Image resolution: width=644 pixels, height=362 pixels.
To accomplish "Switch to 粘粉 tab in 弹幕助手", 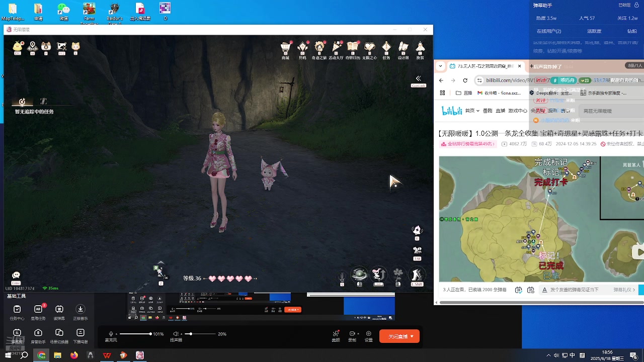I will pyautogui.click(x=632, y=31).
